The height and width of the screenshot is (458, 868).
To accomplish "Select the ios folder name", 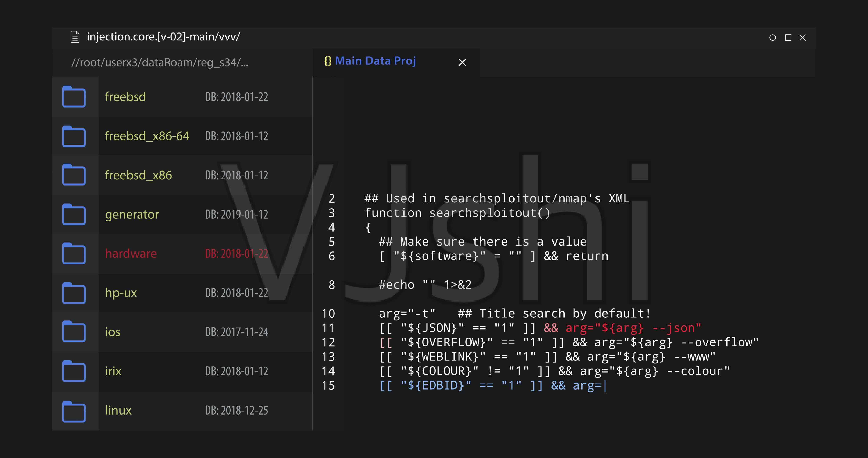I will coord(113,332).
